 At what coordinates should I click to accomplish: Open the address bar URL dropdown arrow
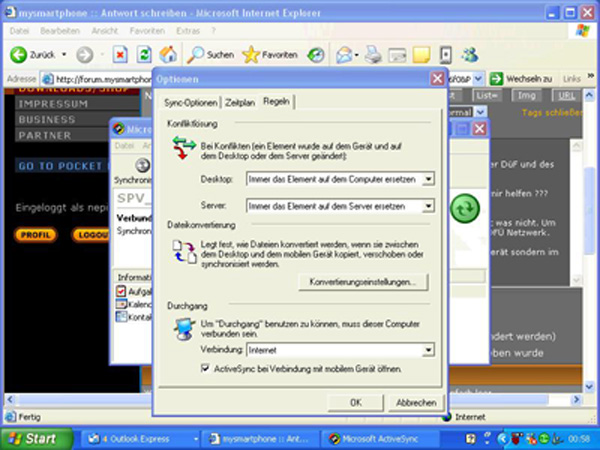click(x=479, y=79)
